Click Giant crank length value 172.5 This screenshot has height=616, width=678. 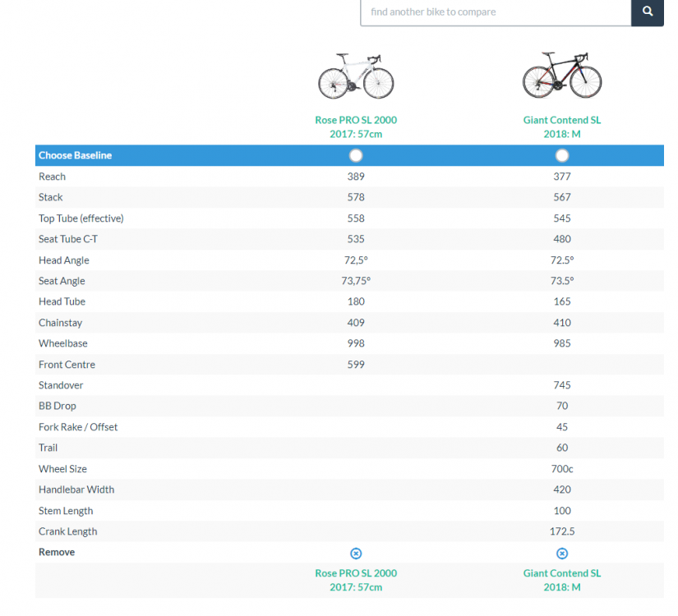tap(561, 531)
